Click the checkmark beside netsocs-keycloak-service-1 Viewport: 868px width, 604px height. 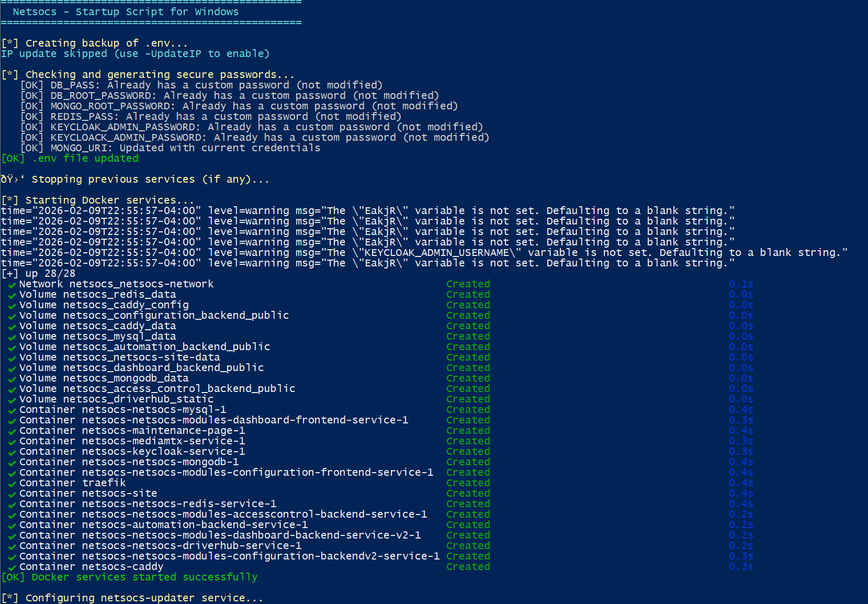pyautogui.click(x=12, y=452)
